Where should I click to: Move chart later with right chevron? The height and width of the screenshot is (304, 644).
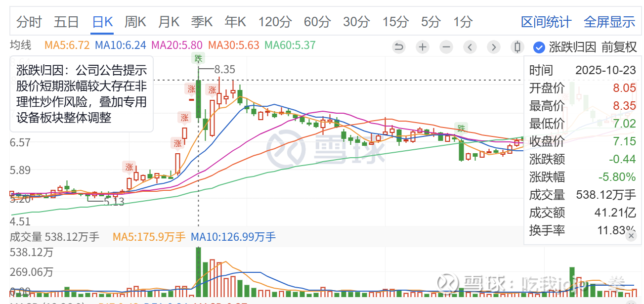tap(494, 47)
